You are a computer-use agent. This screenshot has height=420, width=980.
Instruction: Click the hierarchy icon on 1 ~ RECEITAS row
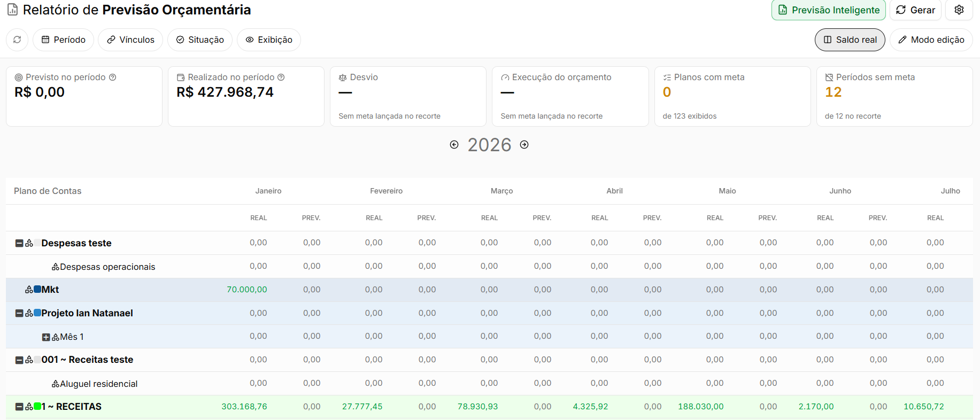[29, 407]
